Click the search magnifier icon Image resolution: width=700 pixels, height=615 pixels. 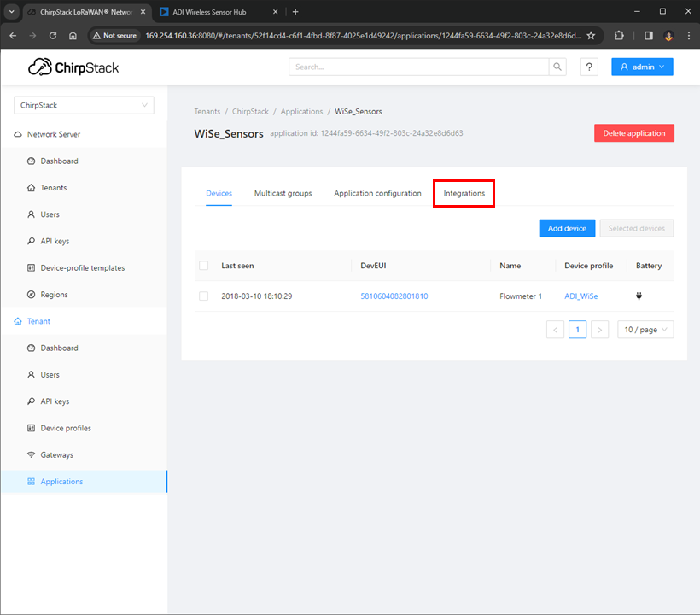(557, 67)
